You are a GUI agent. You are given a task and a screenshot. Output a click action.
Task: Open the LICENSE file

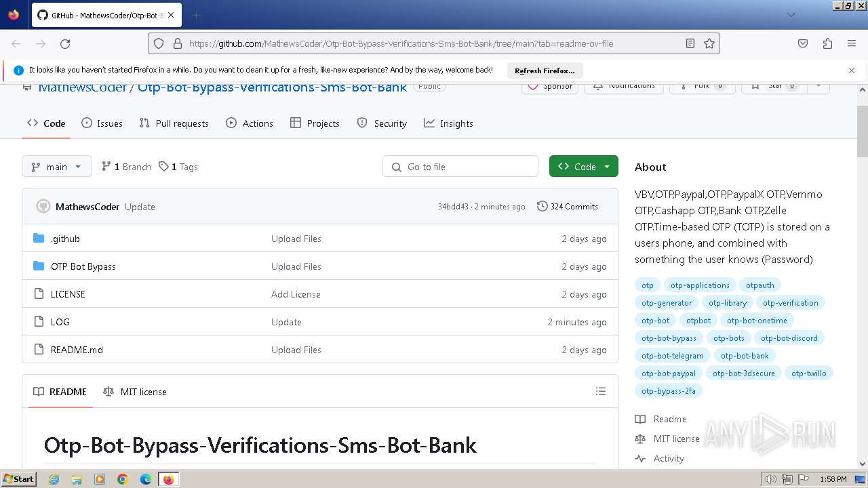68,294
